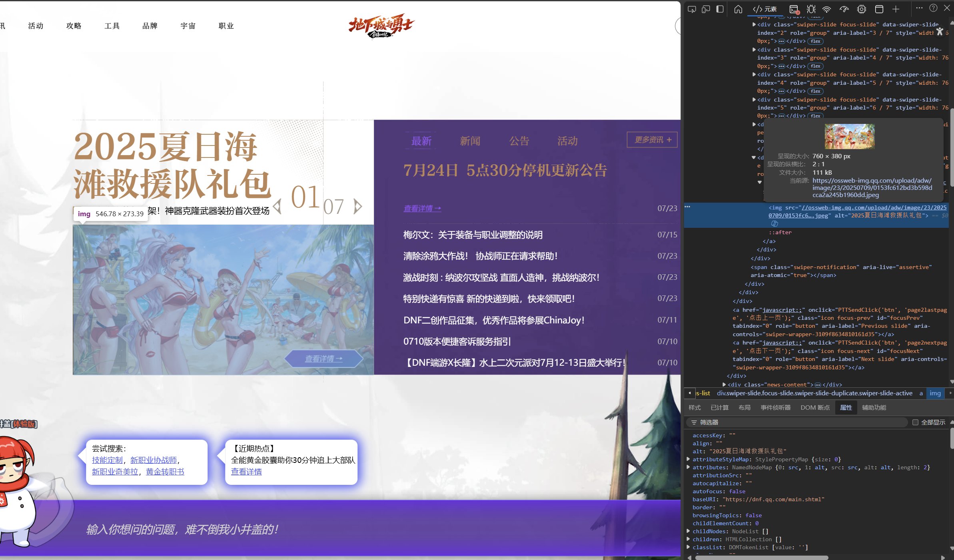
Task: Open the 技能定制 search suggestion link
Action: point(107,460)
